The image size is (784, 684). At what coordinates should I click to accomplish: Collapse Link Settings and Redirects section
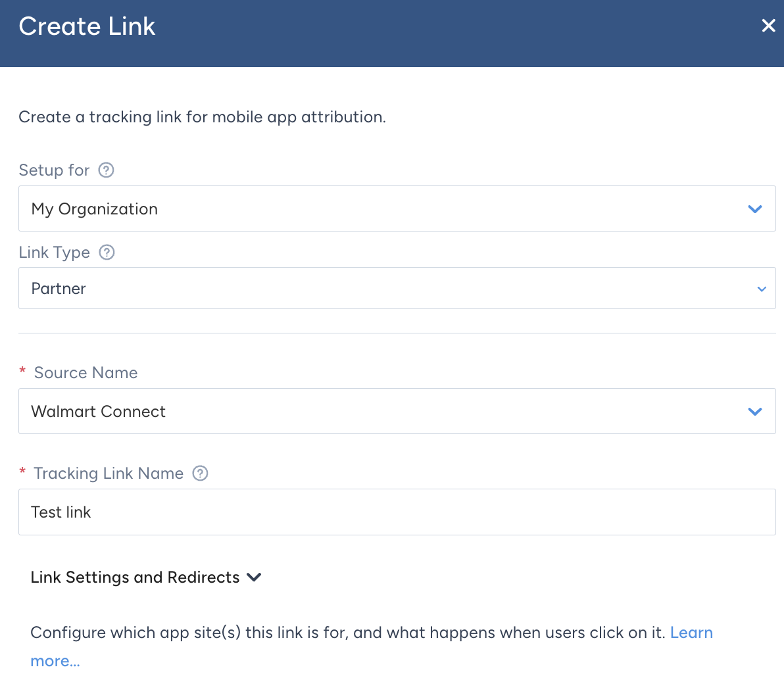point(146,577)
